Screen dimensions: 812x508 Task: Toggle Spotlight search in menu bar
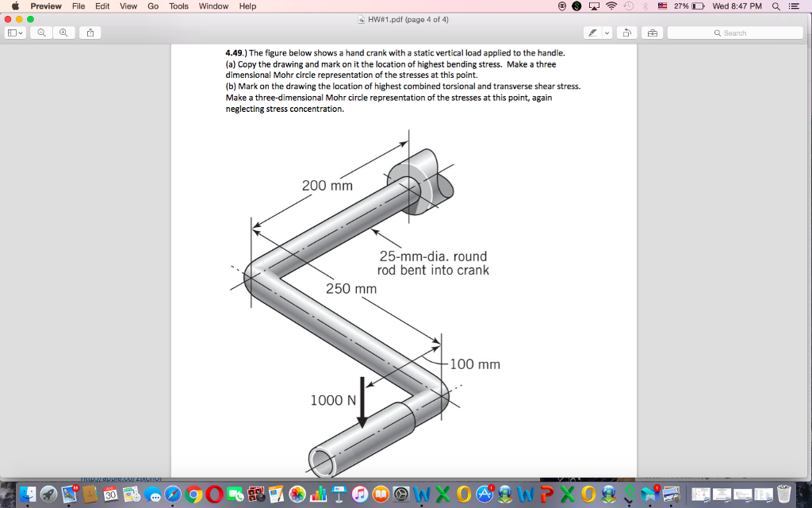click(x=776, y=6)
